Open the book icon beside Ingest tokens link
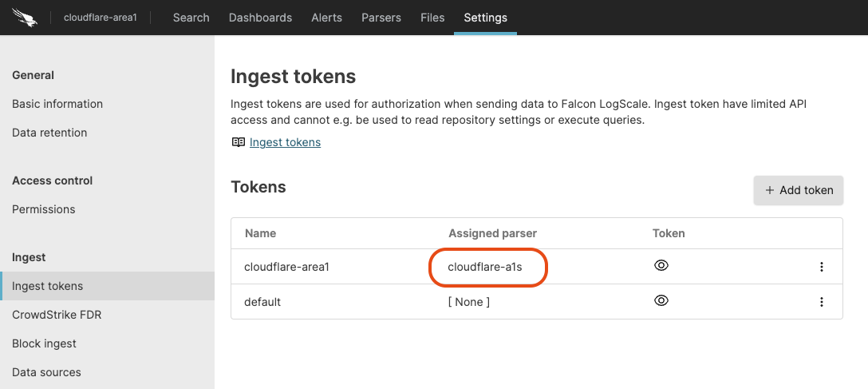This screenshot has width=868, height=389. pyautogui.click(x=238, y=142)
